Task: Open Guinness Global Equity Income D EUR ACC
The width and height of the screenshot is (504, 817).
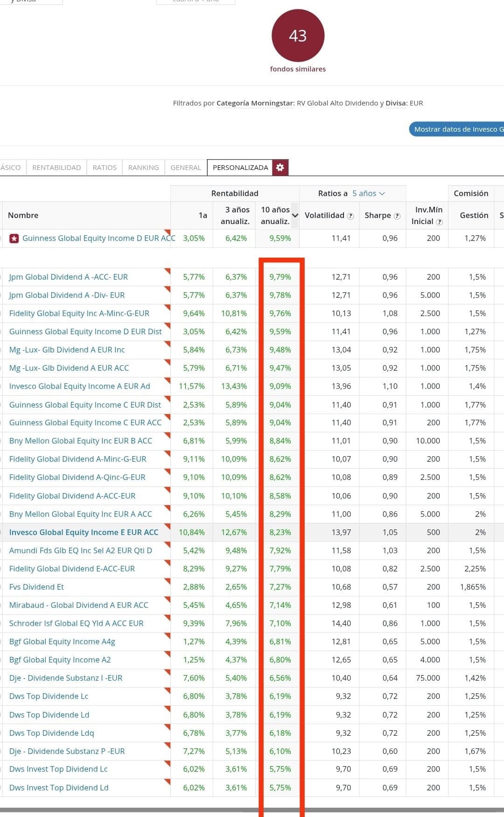Action: (99, 238)
